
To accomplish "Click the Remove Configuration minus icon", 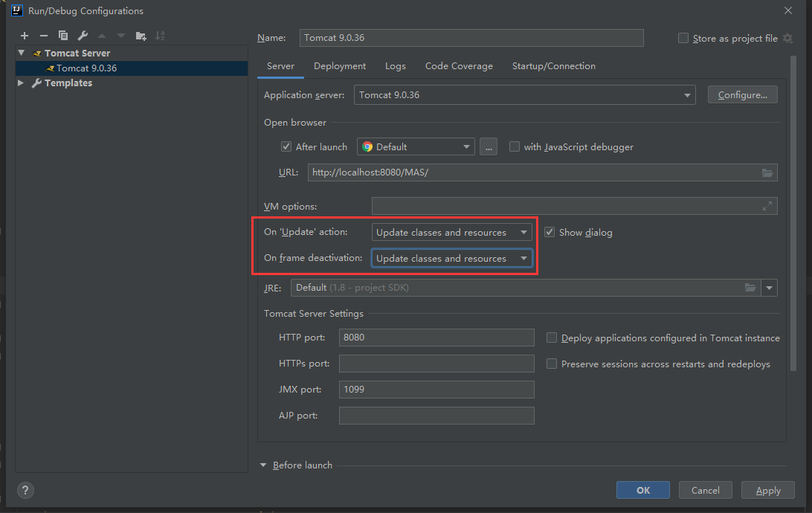I will [44, 36].
